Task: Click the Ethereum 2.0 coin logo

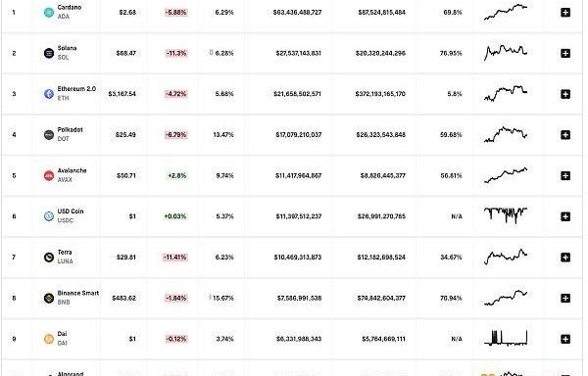Action: click(49, 94)
